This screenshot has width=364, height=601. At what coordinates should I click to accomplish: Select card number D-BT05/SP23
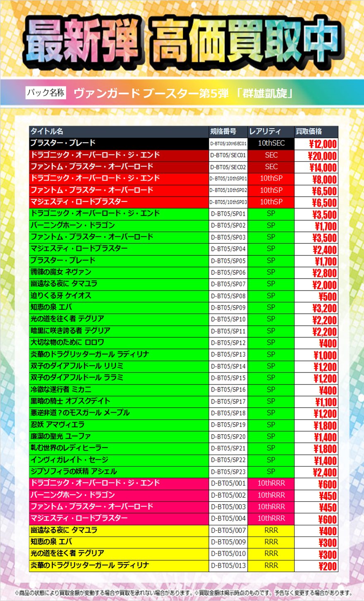[x=228, y=471]
